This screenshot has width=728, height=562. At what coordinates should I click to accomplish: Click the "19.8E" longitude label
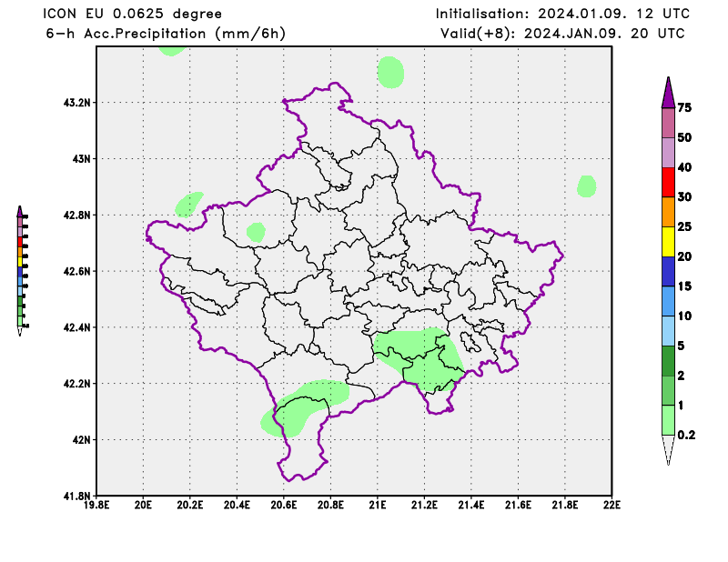click(x=96, y=505)
